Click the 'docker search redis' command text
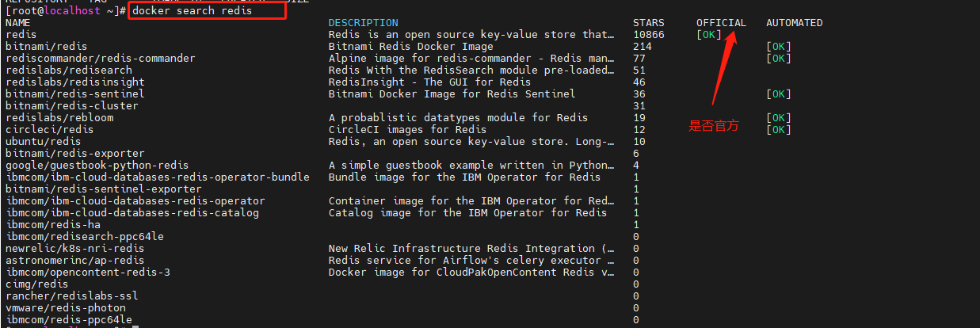This screenshot has height=328, width=980. (x=192, y=11)
